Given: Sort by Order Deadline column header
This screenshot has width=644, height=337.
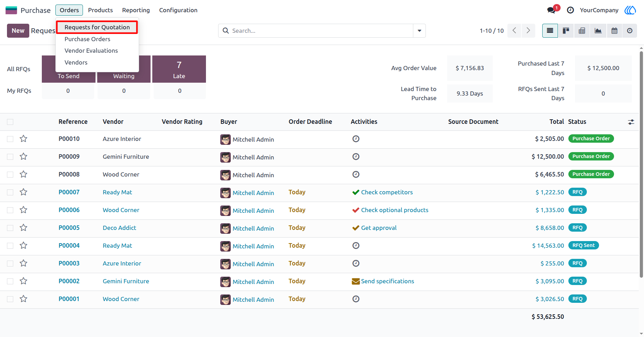Looking at the screenshot, I should [x=310, y=122].
